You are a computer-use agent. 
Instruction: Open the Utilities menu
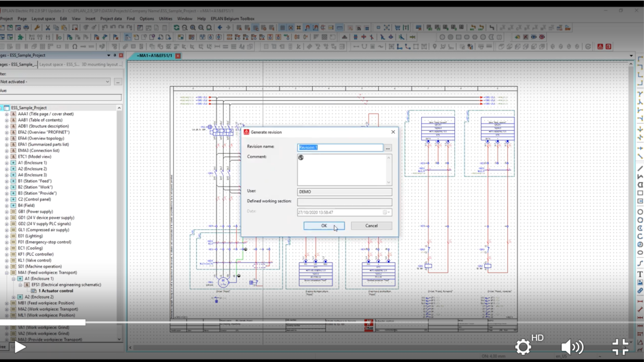(165, 19)
